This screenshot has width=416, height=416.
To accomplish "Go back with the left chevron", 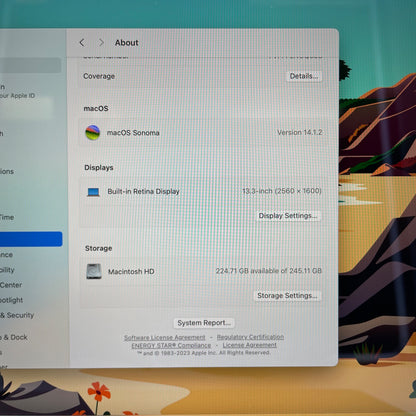I will click(82, 43).
